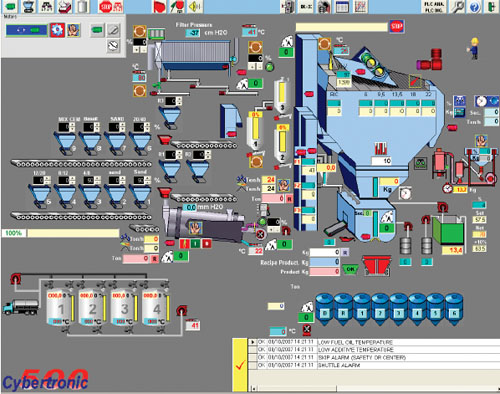Select the SAND hopper number 7

(x=116, y=144)
